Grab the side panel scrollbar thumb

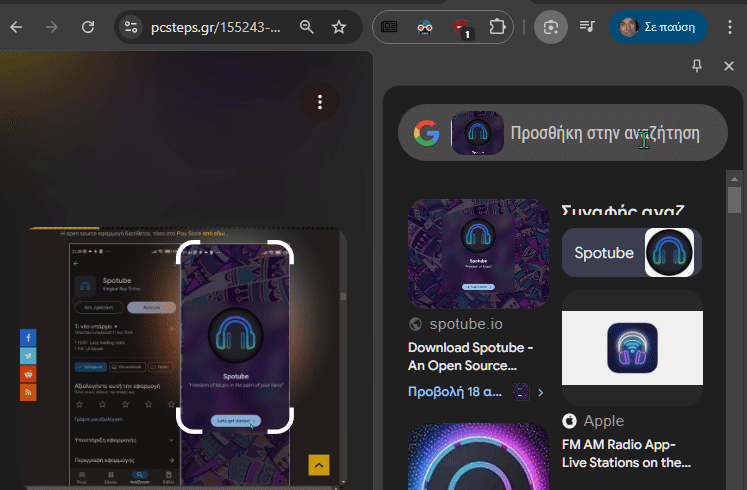tap(734, 200)
